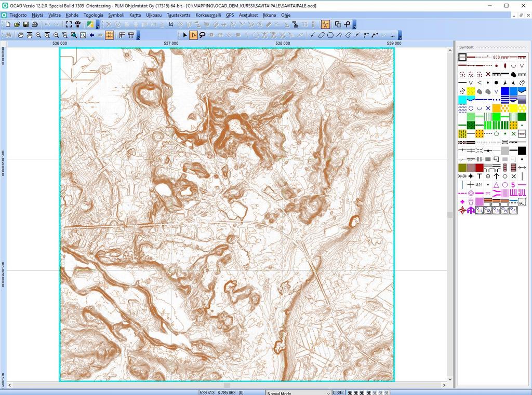Select the solid blue water symbol swatch
This screenshot has height=395, width=532.
[505, 91]
